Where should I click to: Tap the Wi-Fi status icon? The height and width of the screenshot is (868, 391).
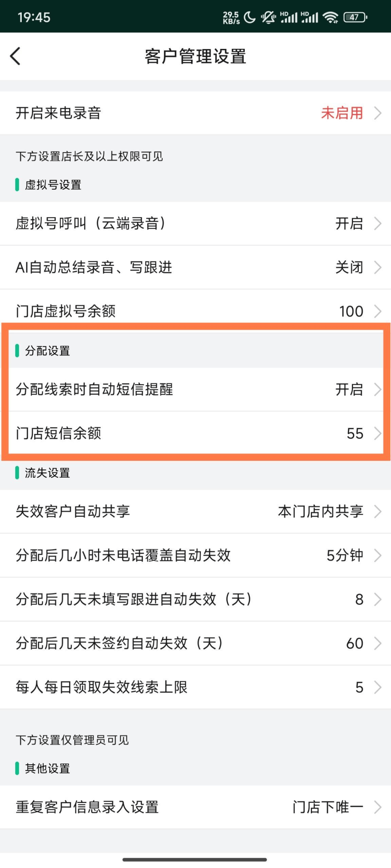[330, 17]
